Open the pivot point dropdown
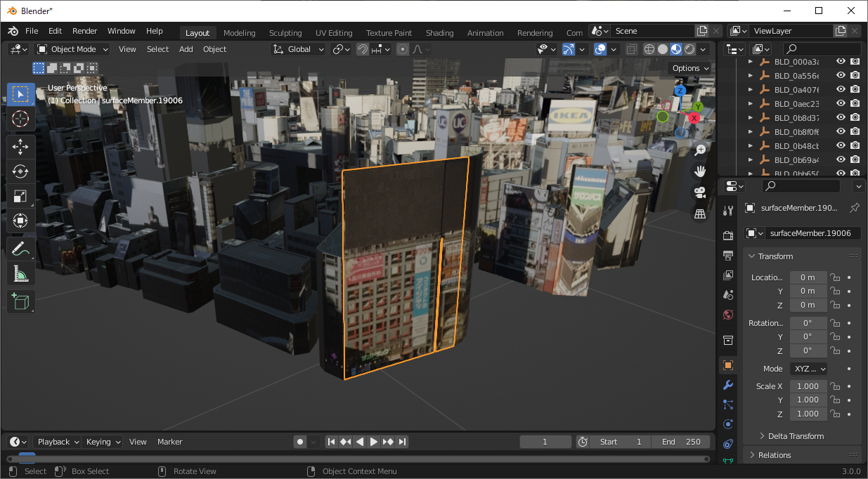Screen dimensions: 868x479 (342, 49)
